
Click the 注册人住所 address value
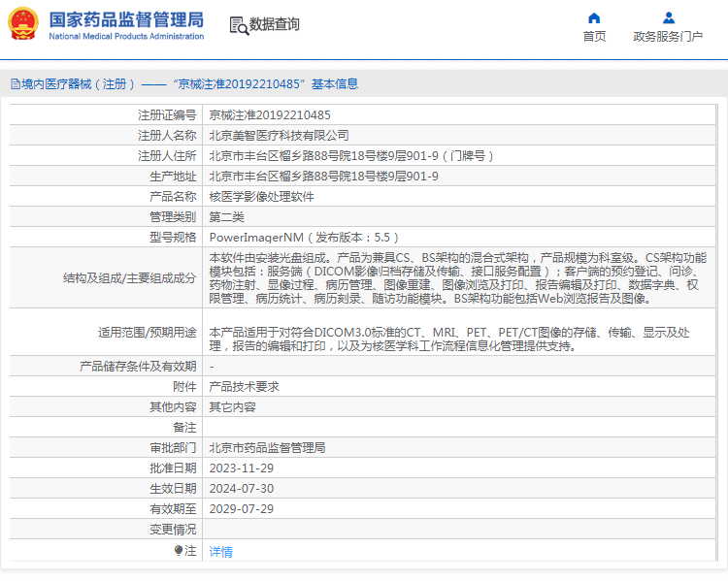click(x=351, y=156)
